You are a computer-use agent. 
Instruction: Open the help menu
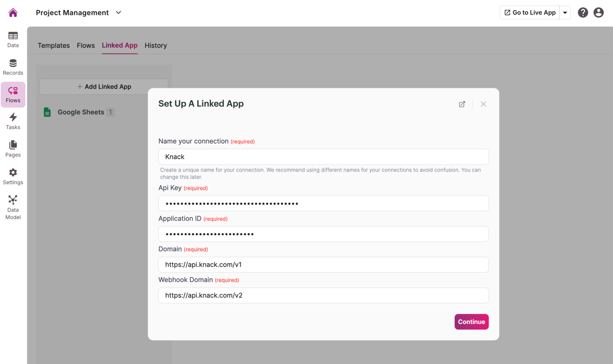click(583, 12)
